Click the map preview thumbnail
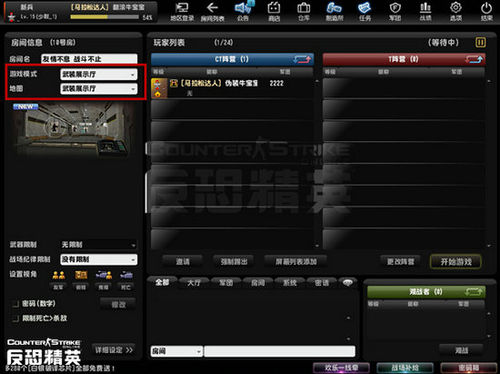Viewport: 500px width, 374px height. coord(73,129)
